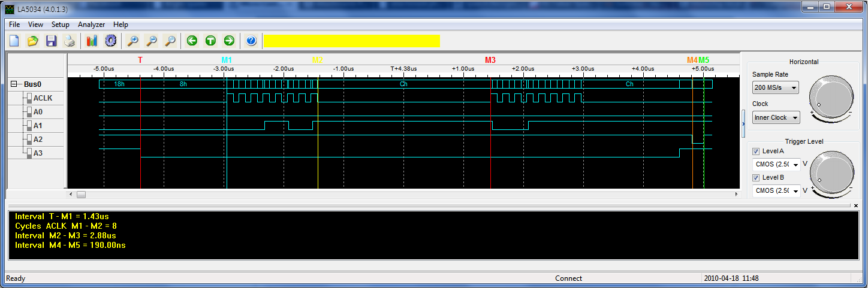Screen dimensions: 868x288
Task: Open the bar chart analyzer icon
Action: click(x=92, y=41)
